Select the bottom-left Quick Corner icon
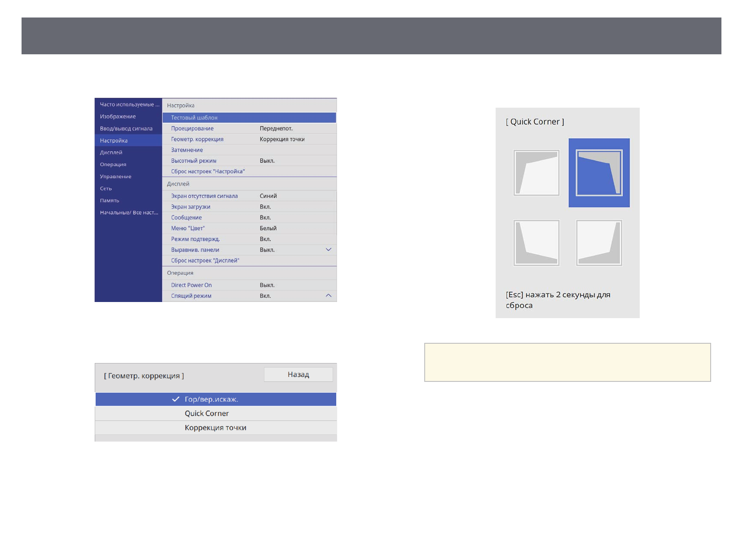Viewport: 756px width, 534px height. pos(536,243)
